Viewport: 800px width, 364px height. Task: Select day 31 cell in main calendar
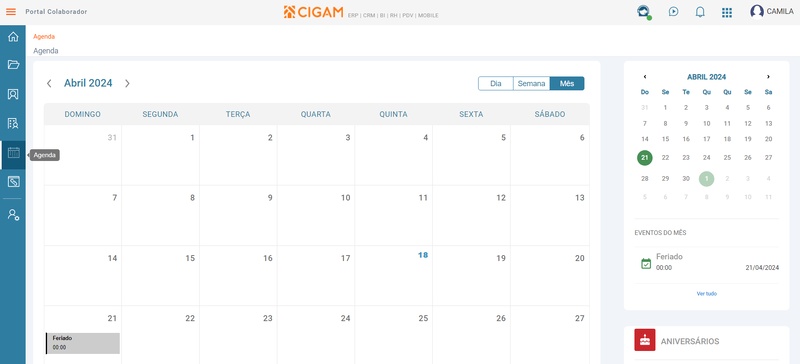pos(83,155)
